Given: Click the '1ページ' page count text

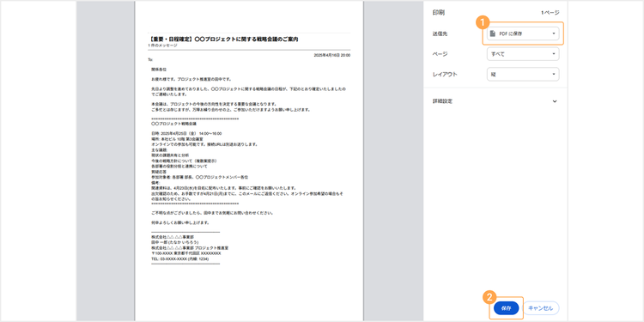Looking at the screenshot, I should (x=550, y=13).
